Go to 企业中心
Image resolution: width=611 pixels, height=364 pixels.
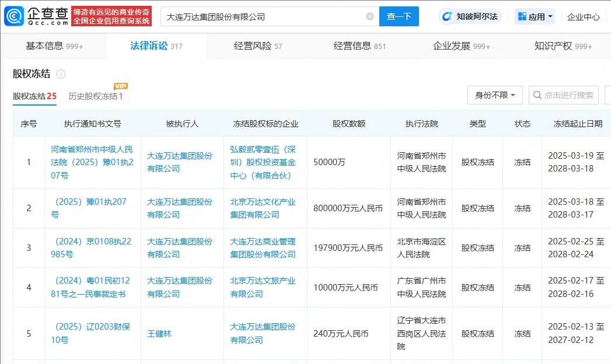tap(583, 17)
